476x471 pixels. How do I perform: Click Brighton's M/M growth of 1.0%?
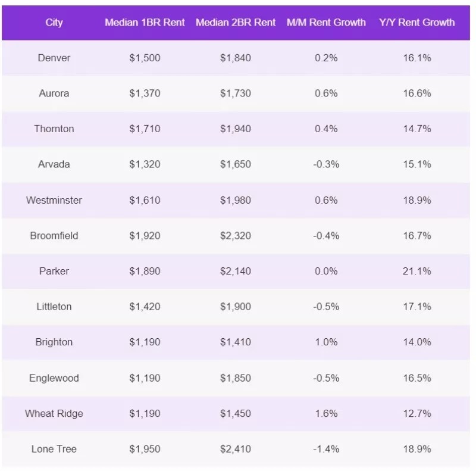326,342
